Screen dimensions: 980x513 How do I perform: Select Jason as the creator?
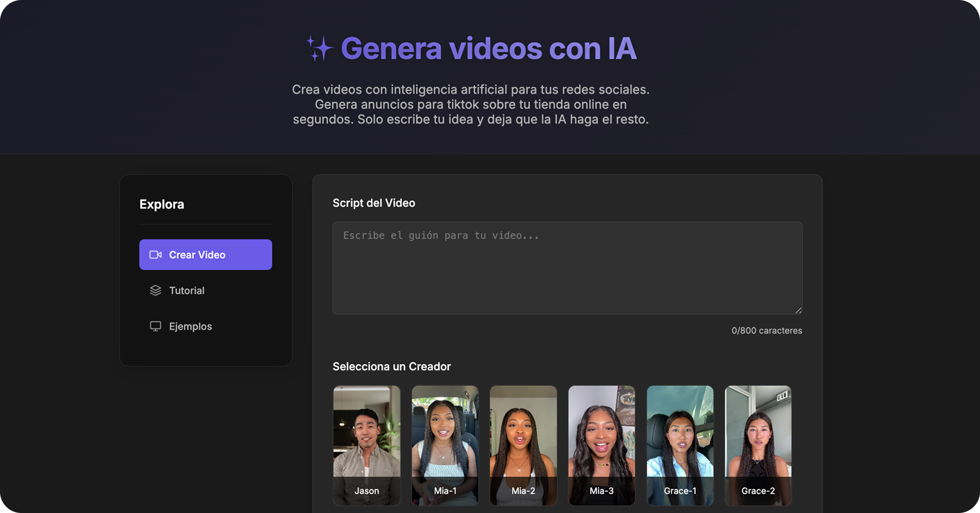(367, 445)
